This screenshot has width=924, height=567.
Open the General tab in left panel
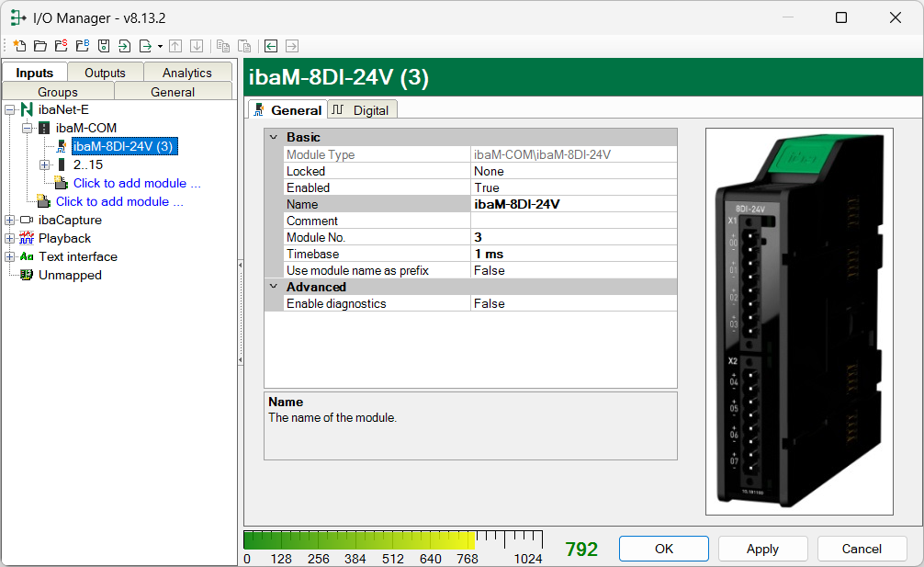click(x=173, y=92)
